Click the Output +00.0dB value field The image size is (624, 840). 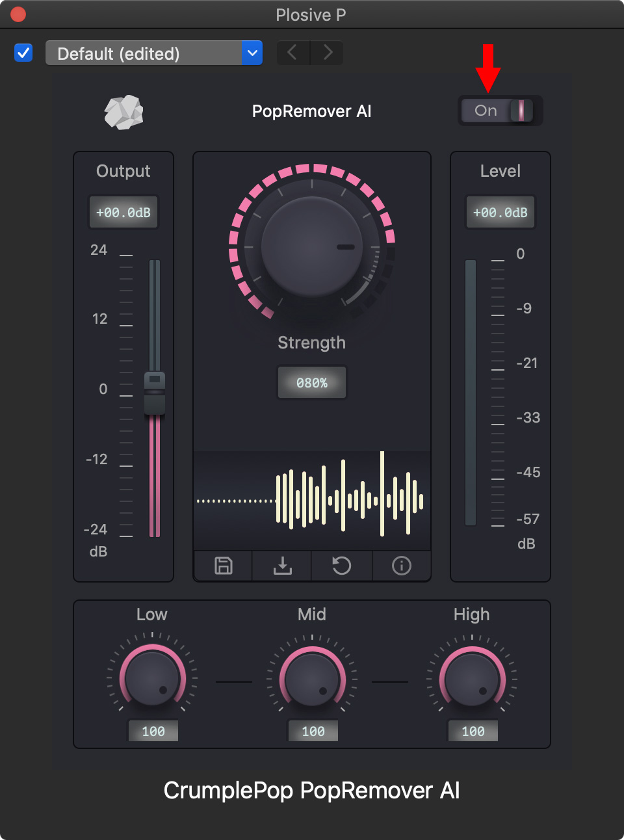(x=123, y=213)
